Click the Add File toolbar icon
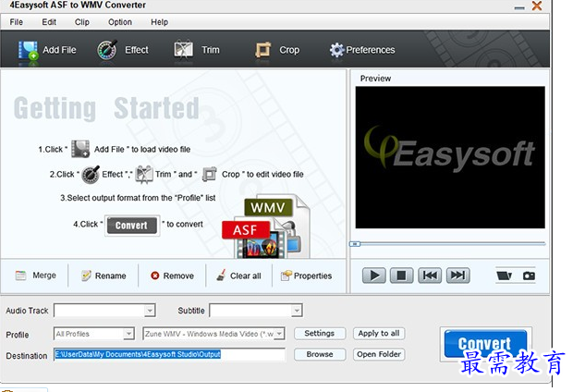 coord(28,50)
